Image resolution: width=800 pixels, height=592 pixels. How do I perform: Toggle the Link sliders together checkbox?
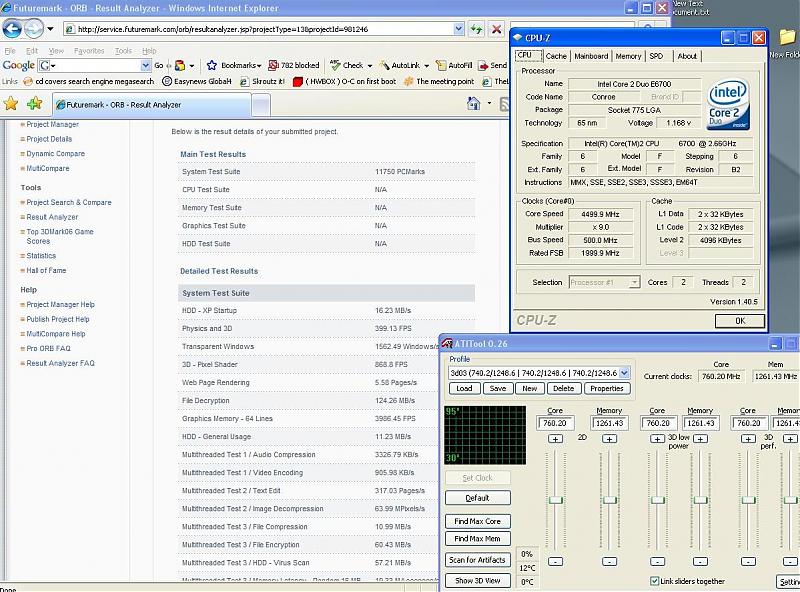655,581
